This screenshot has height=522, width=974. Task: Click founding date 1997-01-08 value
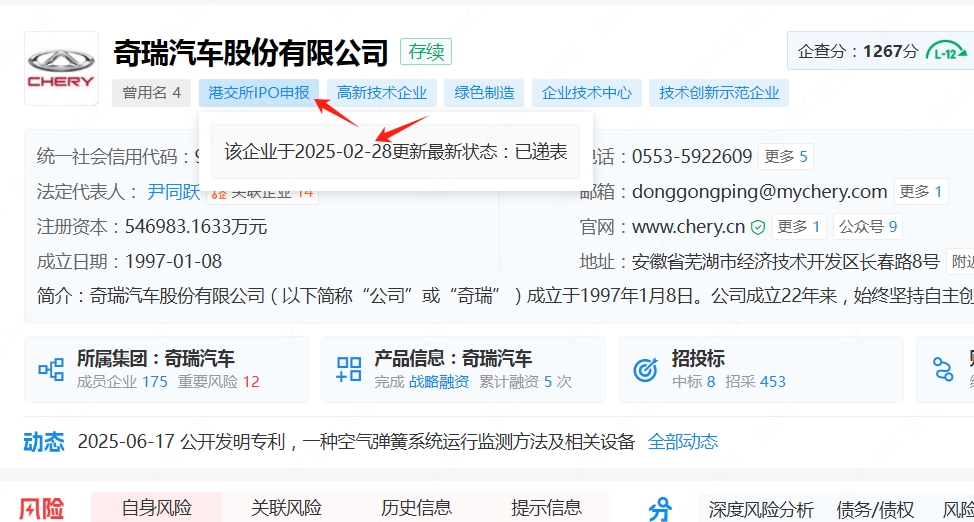pyautogui.click(x=173, y=262)
